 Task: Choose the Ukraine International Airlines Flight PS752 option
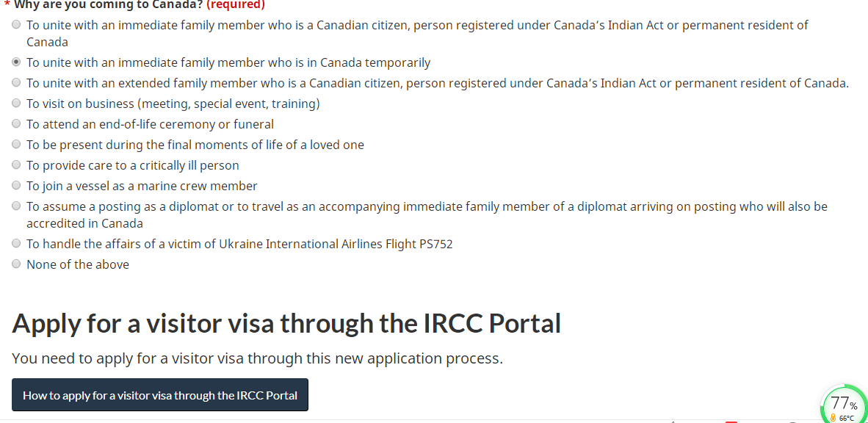[x=15, y=243]
